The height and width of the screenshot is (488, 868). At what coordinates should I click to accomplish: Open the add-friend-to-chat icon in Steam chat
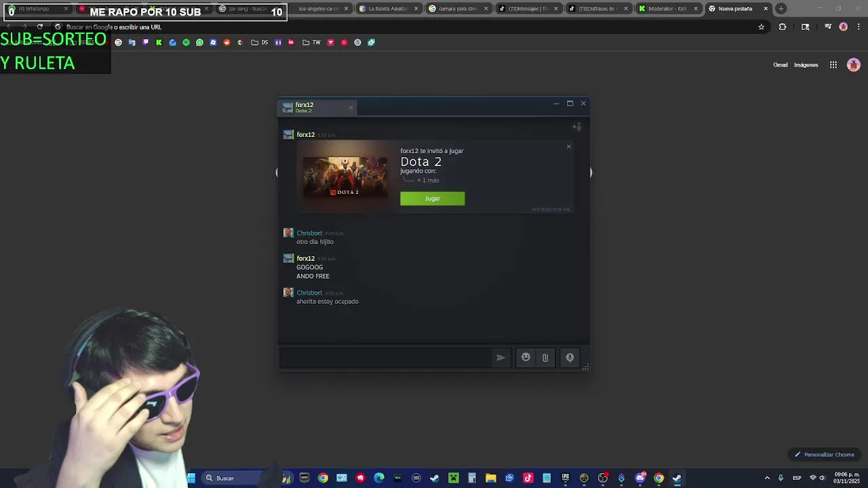coord(576,127)
